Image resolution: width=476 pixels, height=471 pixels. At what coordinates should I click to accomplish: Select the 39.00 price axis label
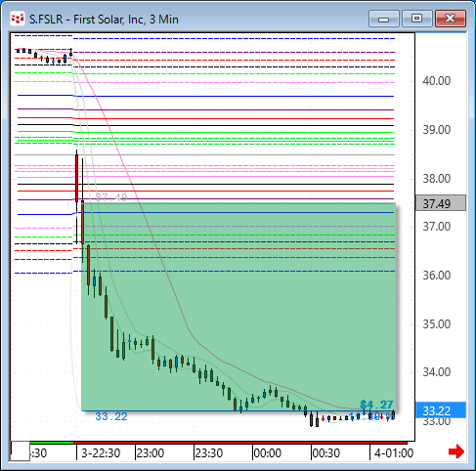tap(437, 130)
